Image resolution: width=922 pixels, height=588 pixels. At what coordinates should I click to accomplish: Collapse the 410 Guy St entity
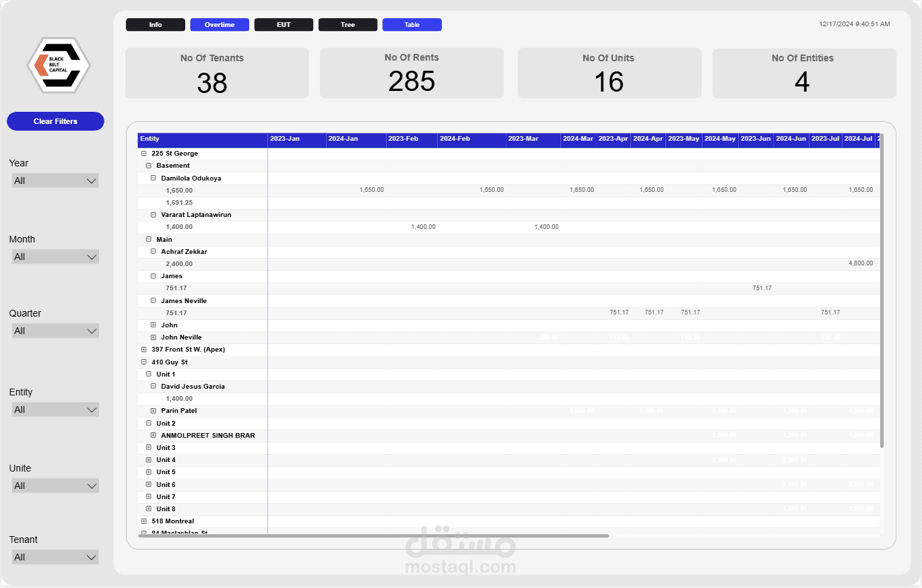(x=143, y=362)
